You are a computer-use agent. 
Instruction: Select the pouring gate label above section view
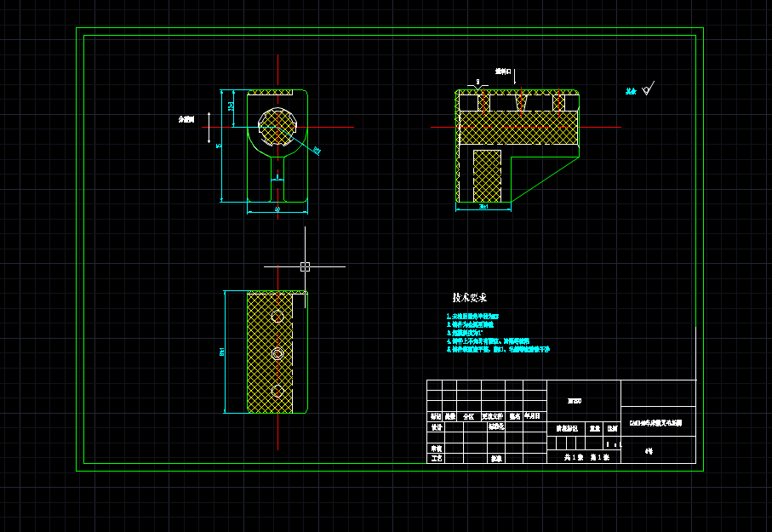503,72
